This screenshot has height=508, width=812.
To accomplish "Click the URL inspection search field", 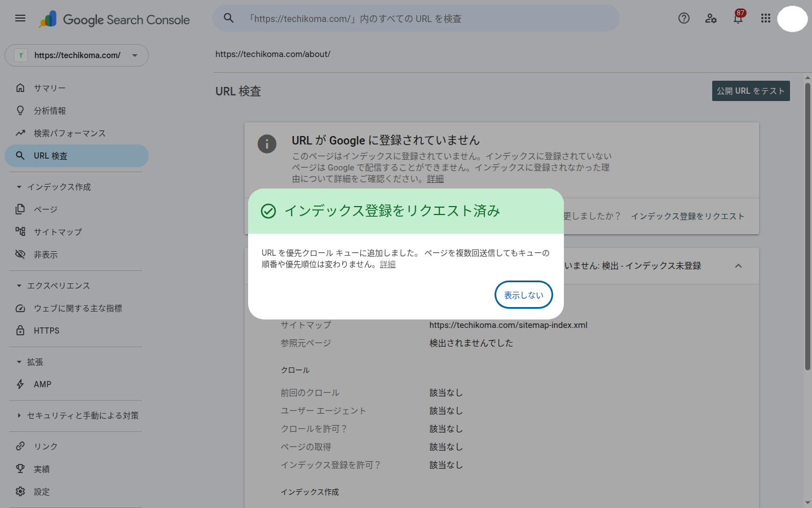I will point(416,19).
